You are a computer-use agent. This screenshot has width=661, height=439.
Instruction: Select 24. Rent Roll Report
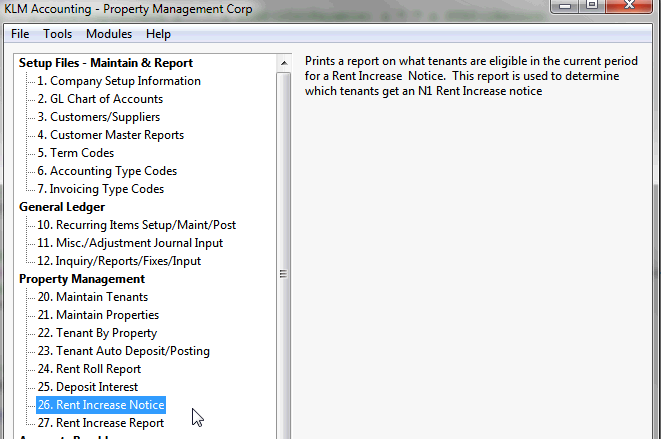(89, 369)
